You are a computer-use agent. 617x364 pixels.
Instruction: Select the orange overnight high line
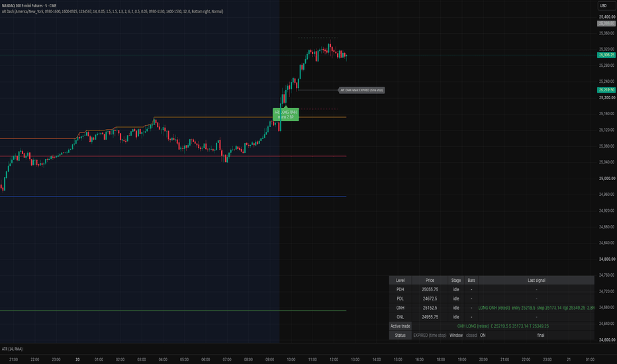250,117
